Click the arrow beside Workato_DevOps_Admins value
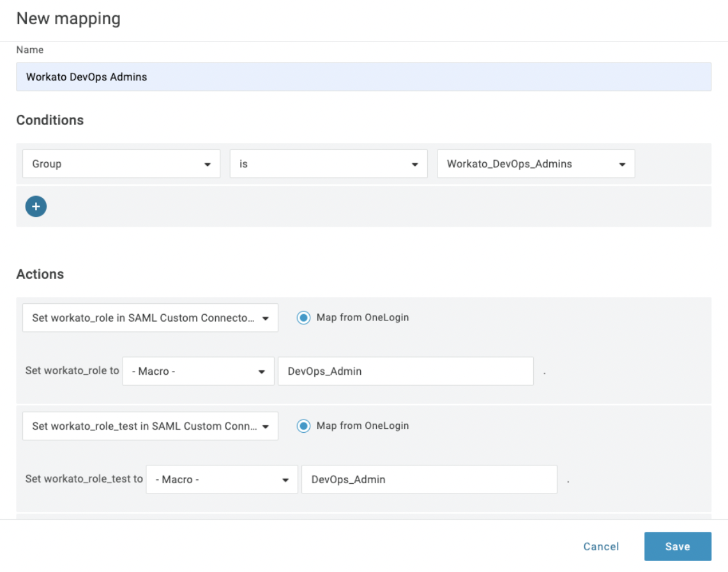The image size is (728, 572). [622, 165]
